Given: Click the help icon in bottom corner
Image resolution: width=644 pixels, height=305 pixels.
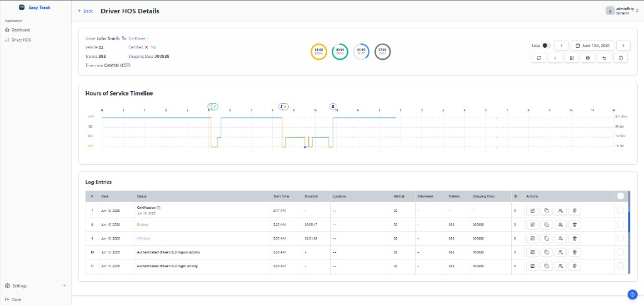Looking at the screenshot, I should [632, 294].
